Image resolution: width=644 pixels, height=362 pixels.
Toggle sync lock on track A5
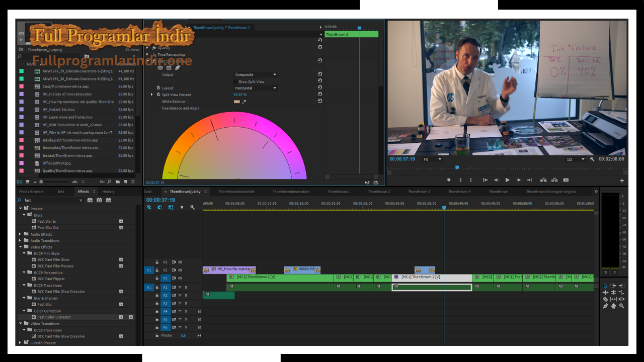tap(174, 319)
